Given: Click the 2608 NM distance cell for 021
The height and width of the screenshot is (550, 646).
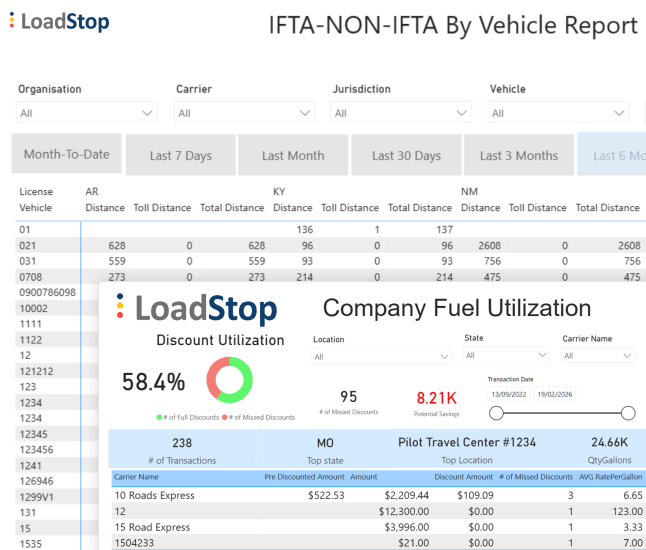Looking at the screenshot, I should coord(489,246).
